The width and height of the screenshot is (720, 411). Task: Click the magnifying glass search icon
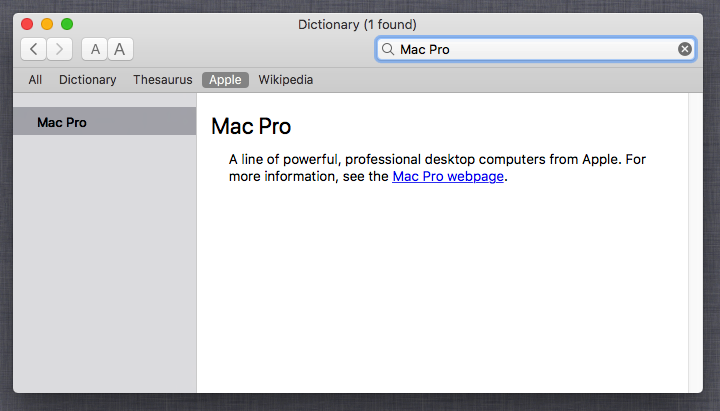click(388, 49)
